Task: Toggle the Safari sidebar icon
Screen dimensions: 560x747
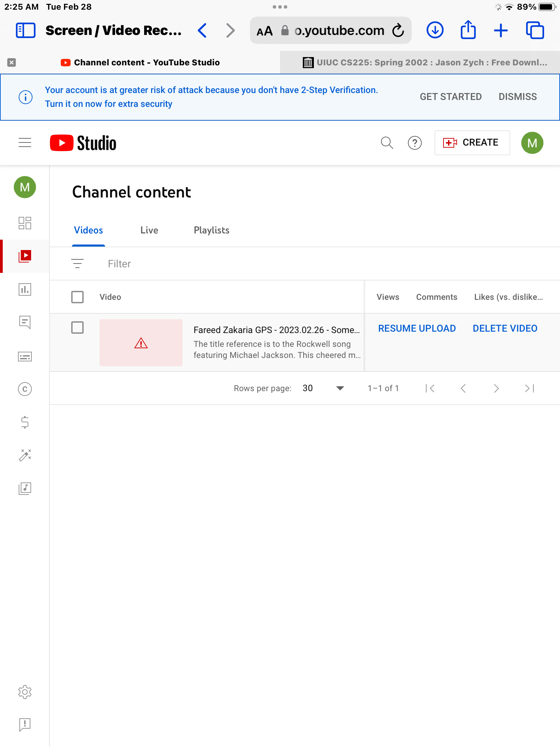Action: (26, 30)
